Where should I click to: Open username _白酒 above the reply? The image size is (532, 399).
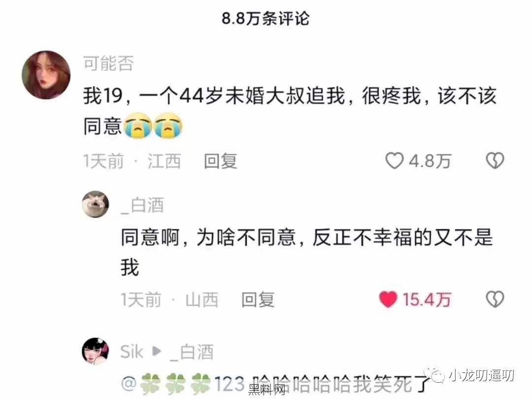(x=142, y=206)
